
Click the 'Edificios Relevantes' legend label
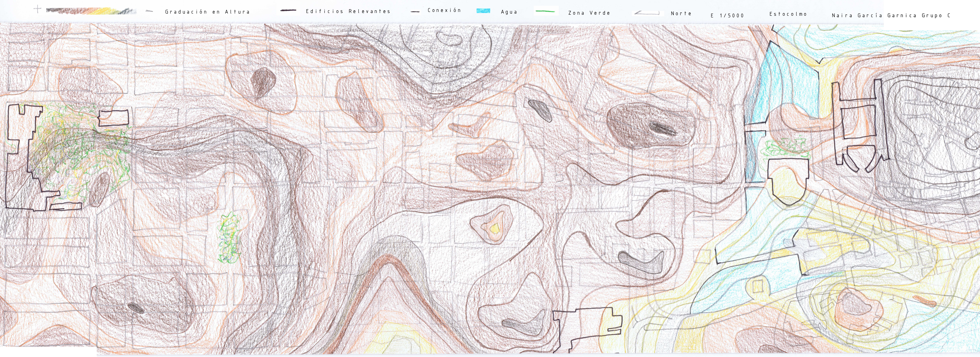pyautogui.click(x=348, y=11)
